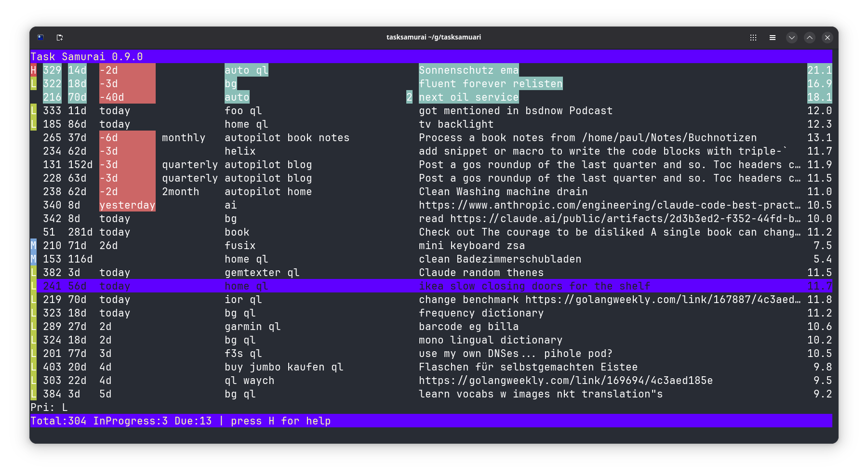
Task: Click the Task Samurai 0.9.0 header title
Action: 87,57
